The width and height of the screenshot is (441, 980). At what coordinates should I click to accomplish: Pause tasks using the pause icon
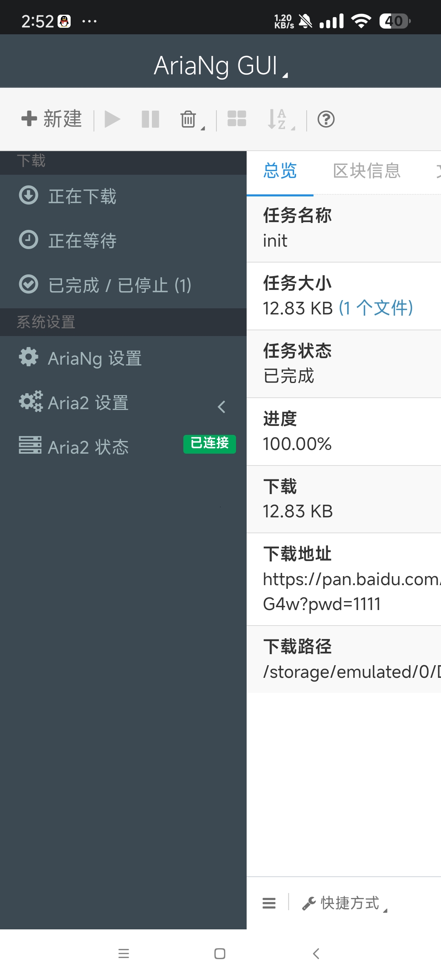(x=150, y=119)
